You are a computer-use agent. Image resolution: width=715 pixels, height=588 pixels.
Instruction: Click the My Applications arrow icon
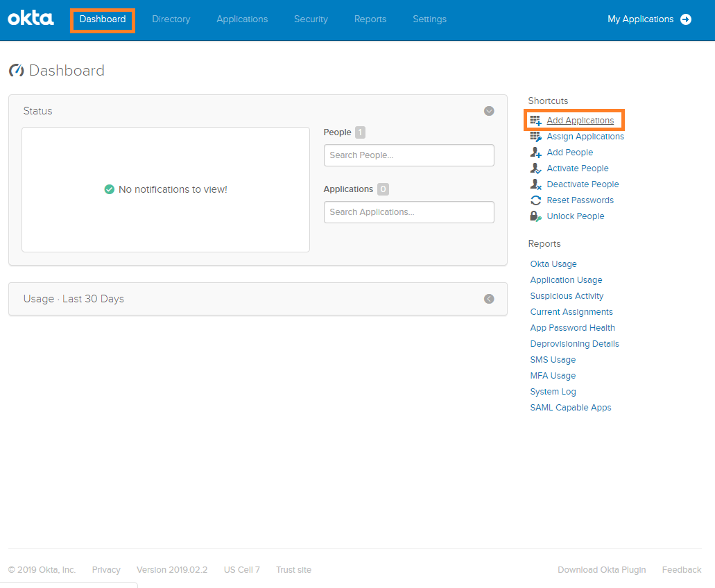click(686, 19)
